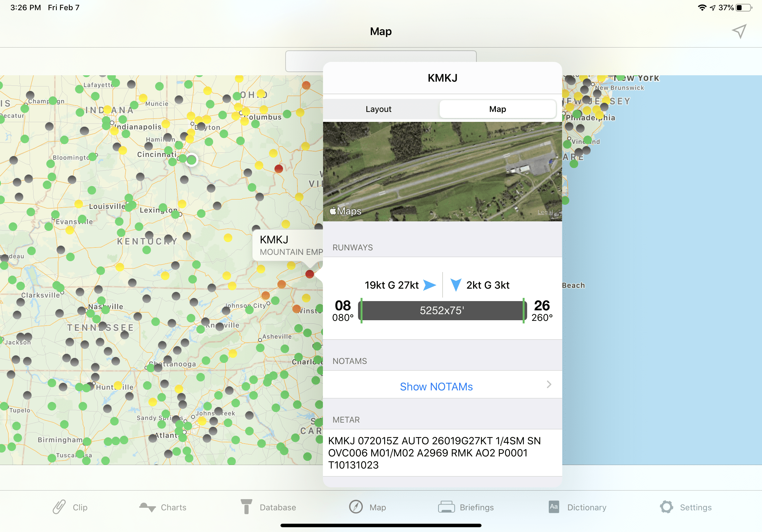Image resolution: width=762 pixels, height=532 pixels.
Task: Open the Dictionary tab
Action: (x=578, y=507)
